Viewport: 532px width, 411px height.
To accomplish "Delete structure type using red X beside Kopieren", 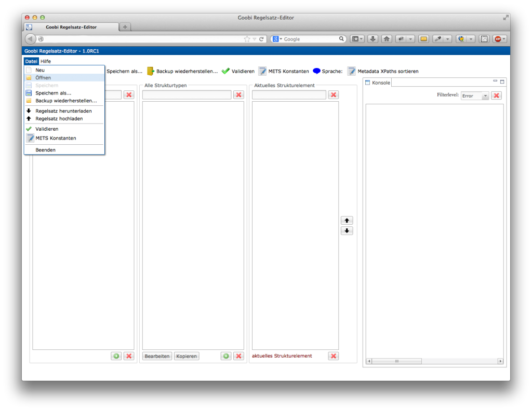I will coord(239,356).
